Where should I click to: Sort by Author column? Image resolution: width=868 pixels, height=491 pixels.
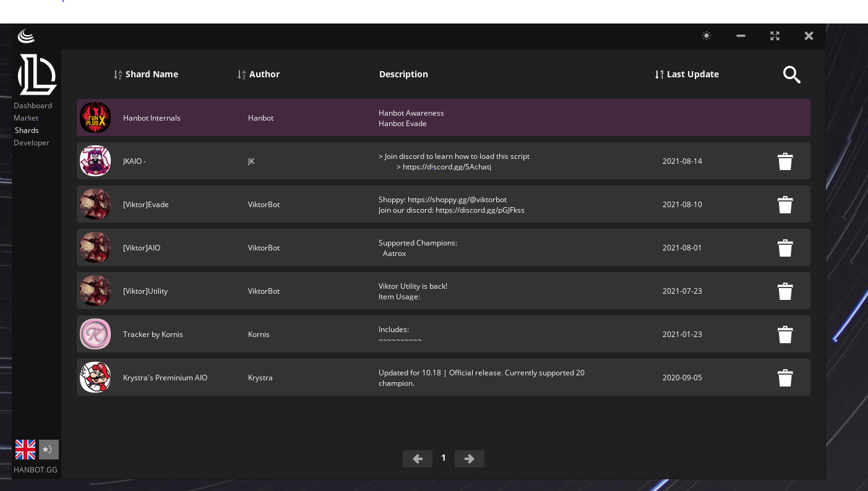pyautogui.click(x=259, y=74)
